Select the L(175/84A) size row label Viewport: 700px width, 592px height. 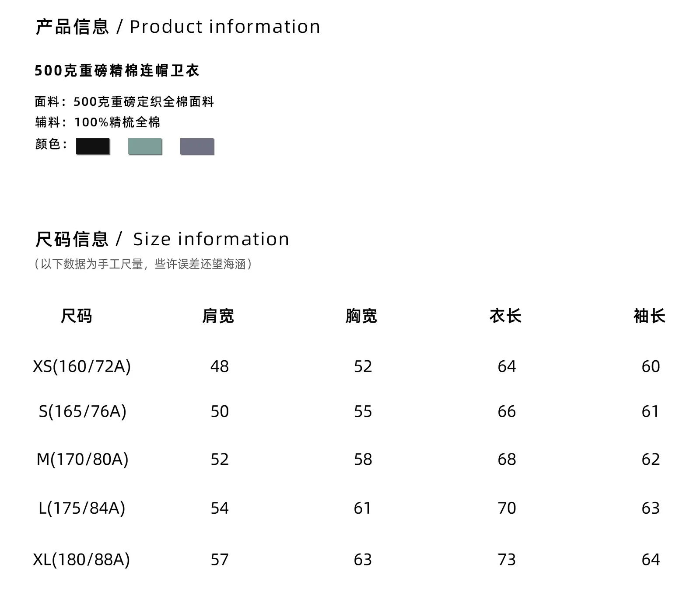(x=82, y=508)
